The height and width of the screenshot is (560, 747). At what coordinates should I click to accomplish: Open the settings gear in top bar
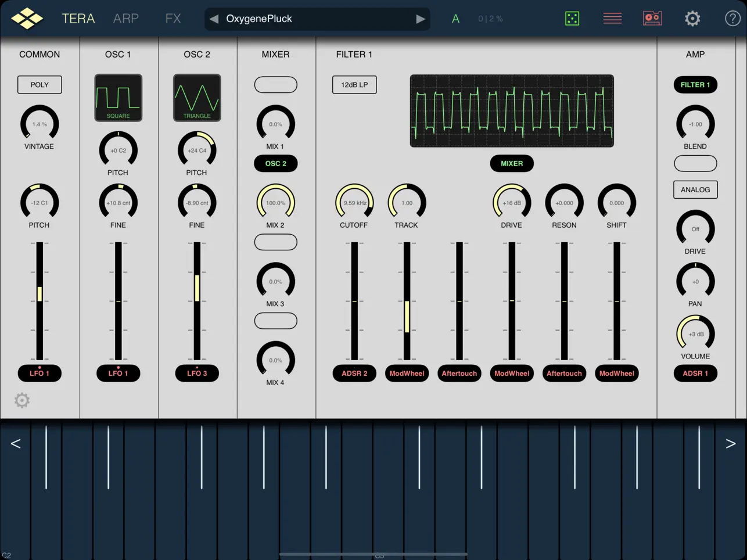pos(692,19)
